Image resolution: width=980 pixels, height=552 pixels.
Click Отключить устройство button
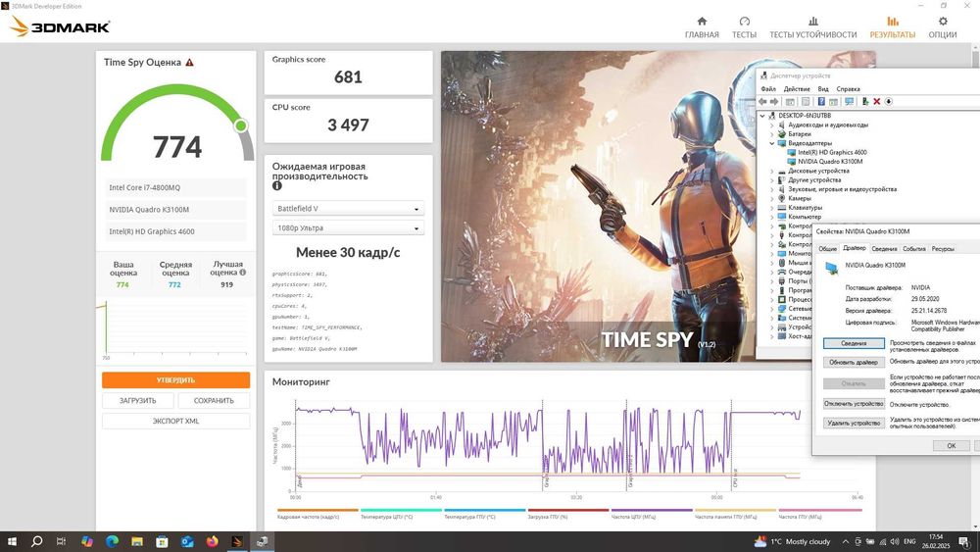point(854,404)
